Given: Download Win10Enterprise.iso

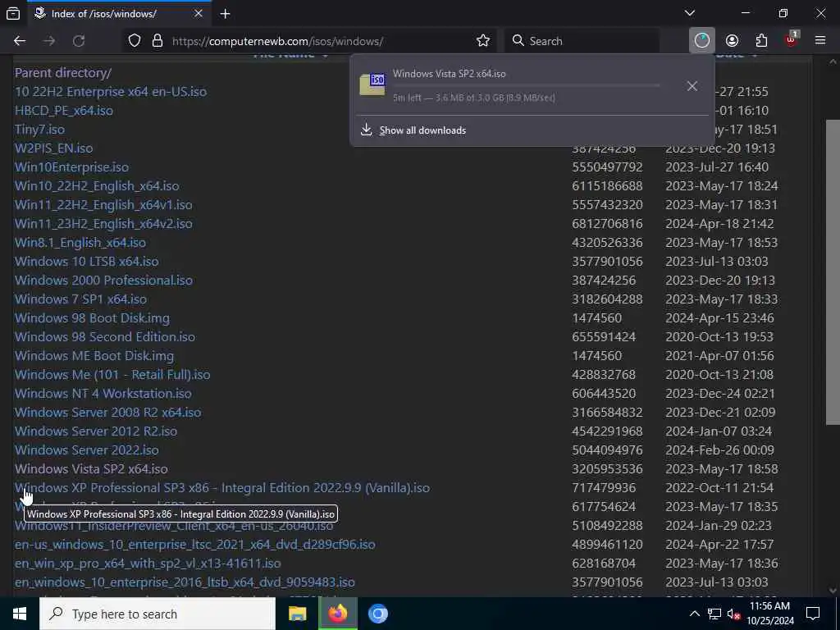Looking at the screenshot, I should 71,167.
